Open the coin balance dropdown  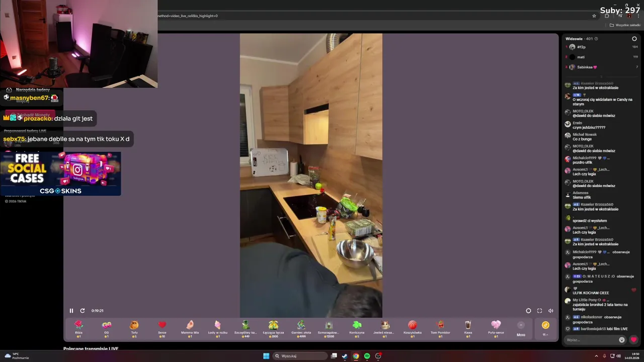[545, 329]
